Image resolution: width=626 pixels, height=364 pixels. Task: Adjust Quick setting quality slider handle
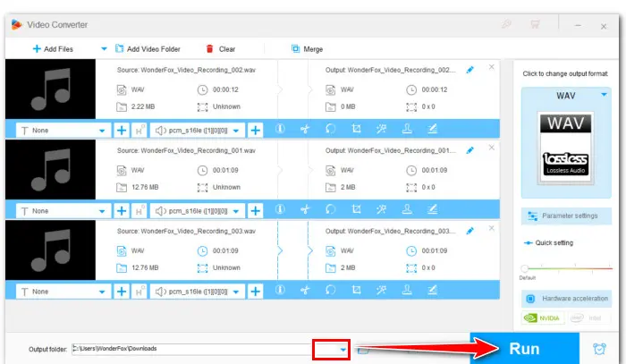(525, 268)
